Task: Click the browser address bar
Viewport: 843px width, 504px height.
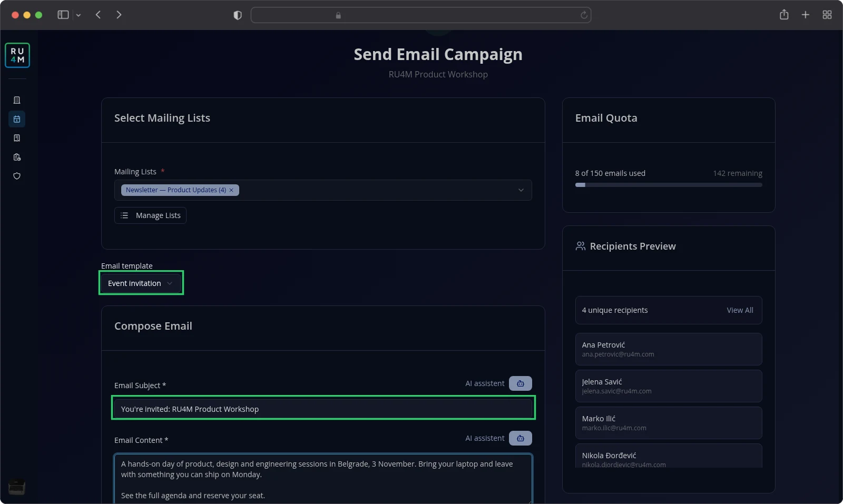Action: click(421, 15)
